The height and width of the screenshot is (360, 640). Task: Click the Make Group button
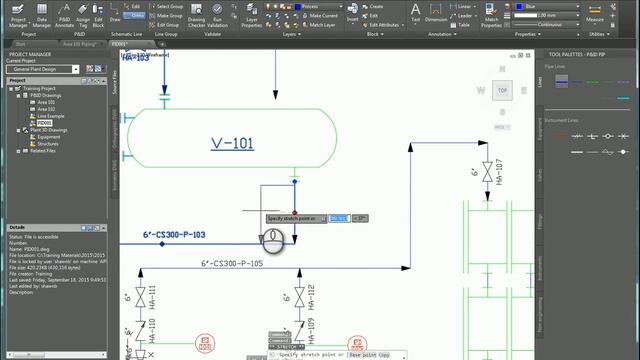pos(166,16)
